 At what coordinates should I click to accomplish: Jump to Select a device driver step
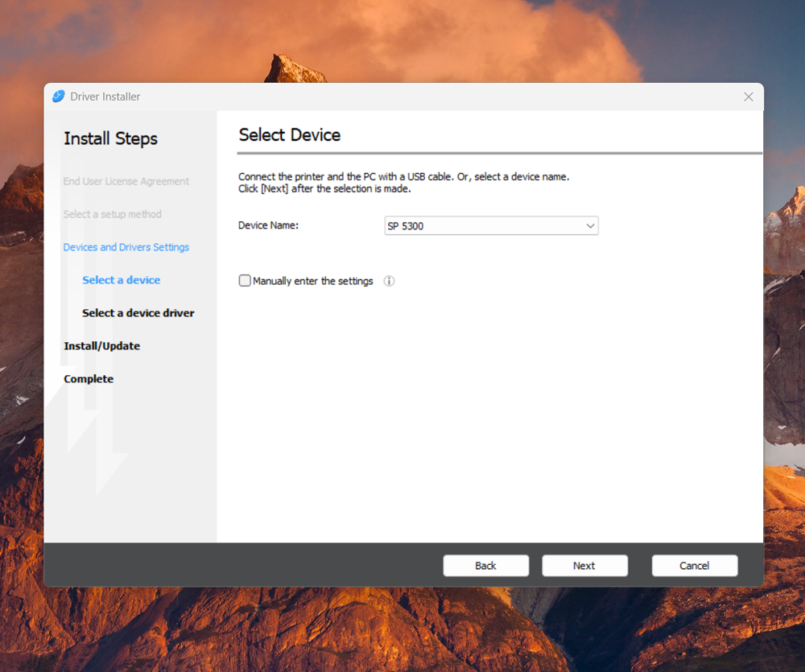coord(138,312)
